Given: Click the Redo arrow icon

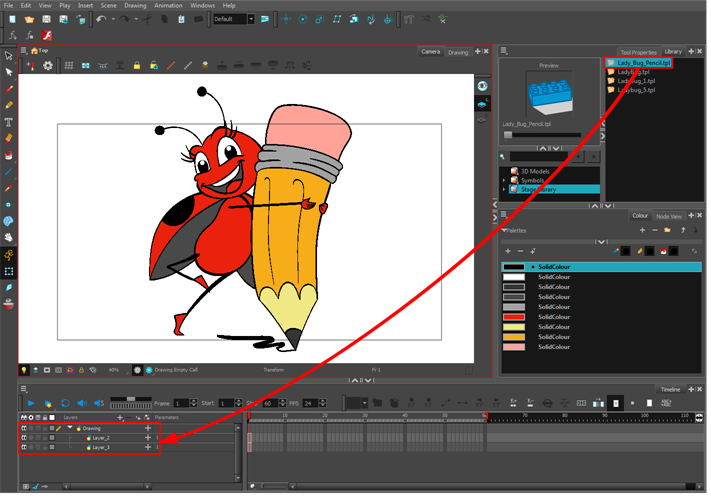Looking at the screenshot, I should coord(124,19).
